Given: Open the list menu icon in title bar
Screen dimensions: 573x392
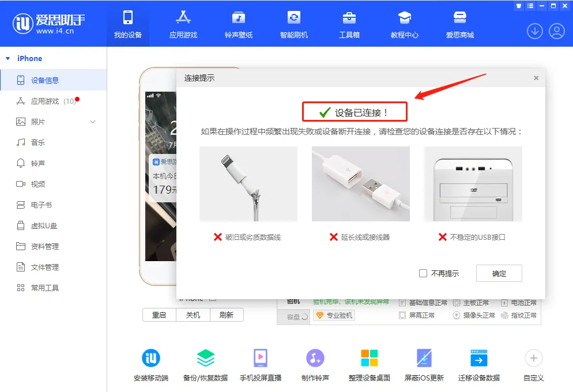Looking at the screenshot, I should 530,6.
